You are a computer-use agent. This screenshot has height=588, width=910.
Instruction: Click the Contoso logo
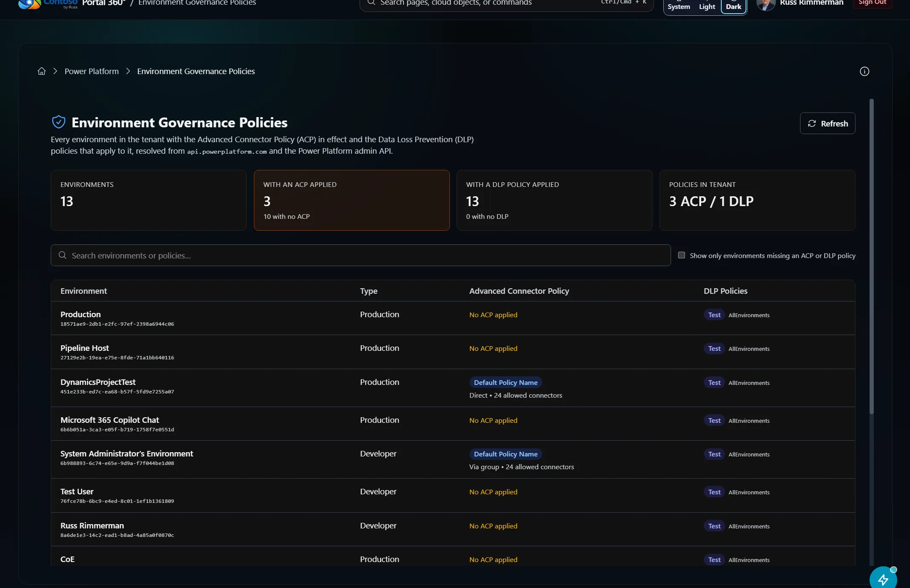[x=48, y=4]
